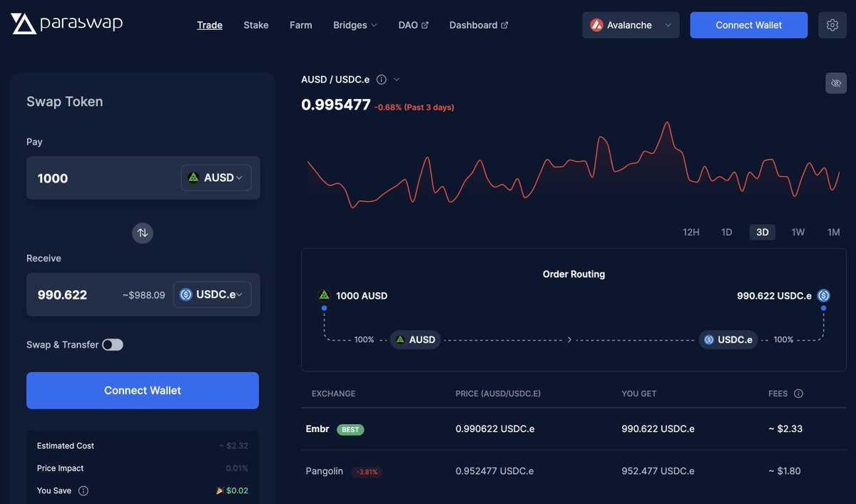Click Connect Wallet in the swap panel
856x504 pixels.
(143, 391)
